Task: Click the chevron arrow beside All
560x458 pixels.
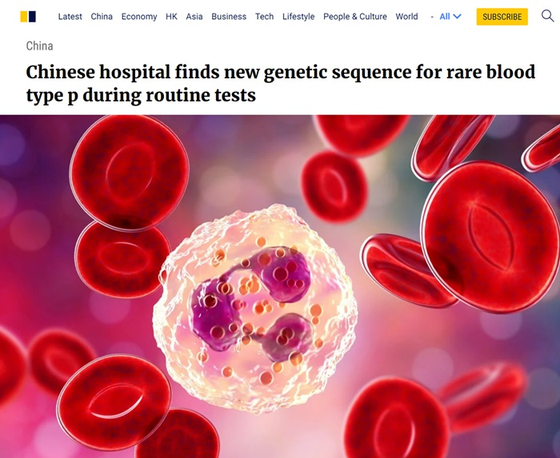Action: 457,16
